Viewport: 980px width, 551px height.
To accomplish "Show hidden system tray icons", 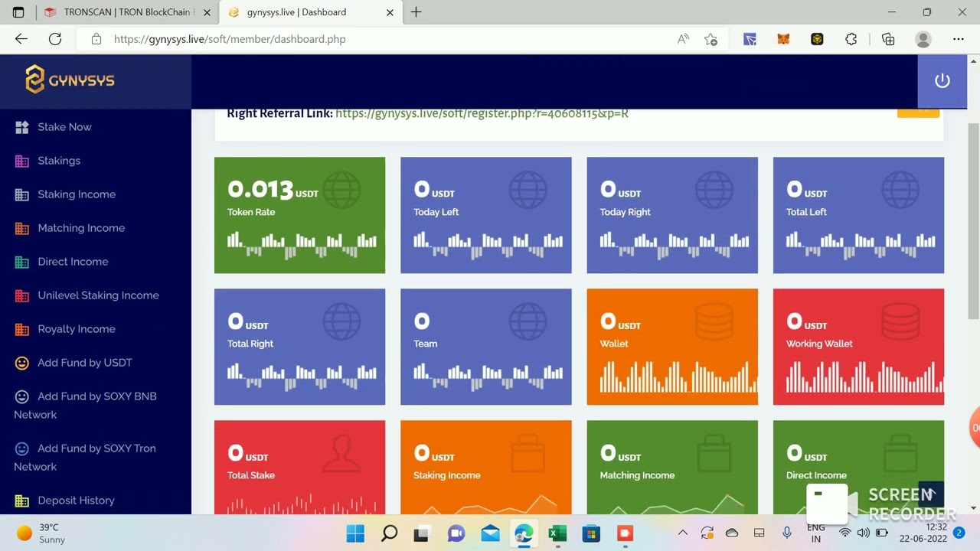I will point(682,533).
